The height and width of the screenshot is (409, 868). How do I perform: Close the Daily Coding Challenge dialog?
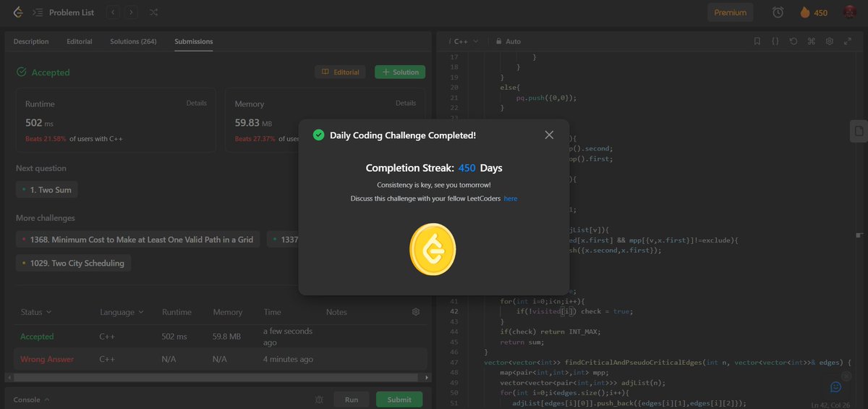pyautogui.click(x=549, y=135)
